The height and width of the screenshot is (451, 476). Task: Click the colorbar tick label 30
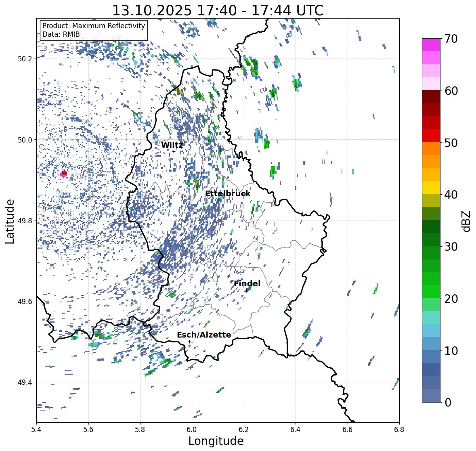[451, 246]
